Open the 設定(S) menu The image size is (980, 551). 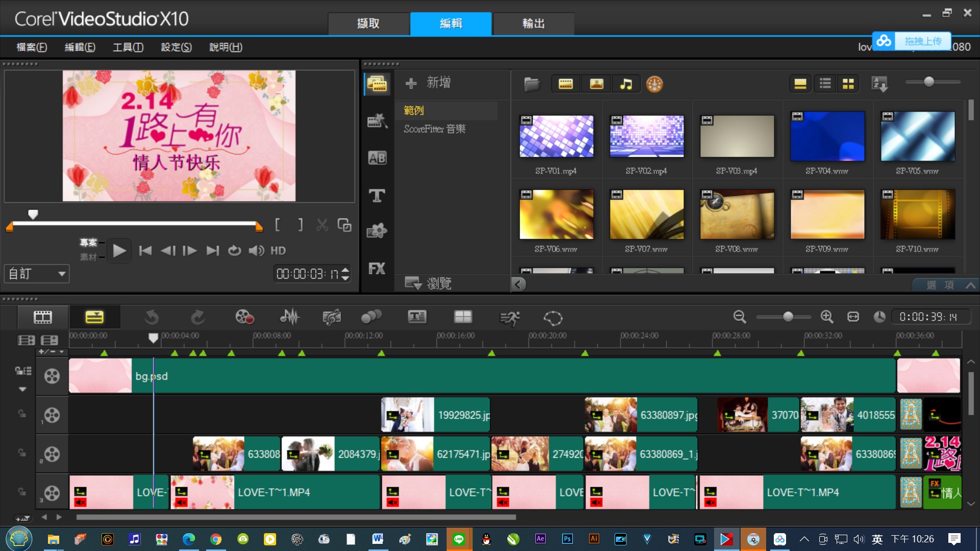pyautogui.click(x=177, y=47)
